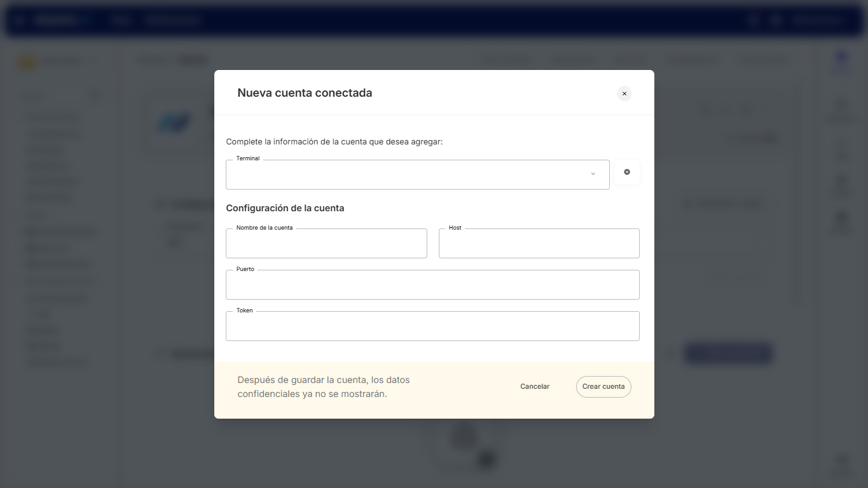Click the confidential data warning message
Screen dimensions: 868x488
click(x=324, y=387)
